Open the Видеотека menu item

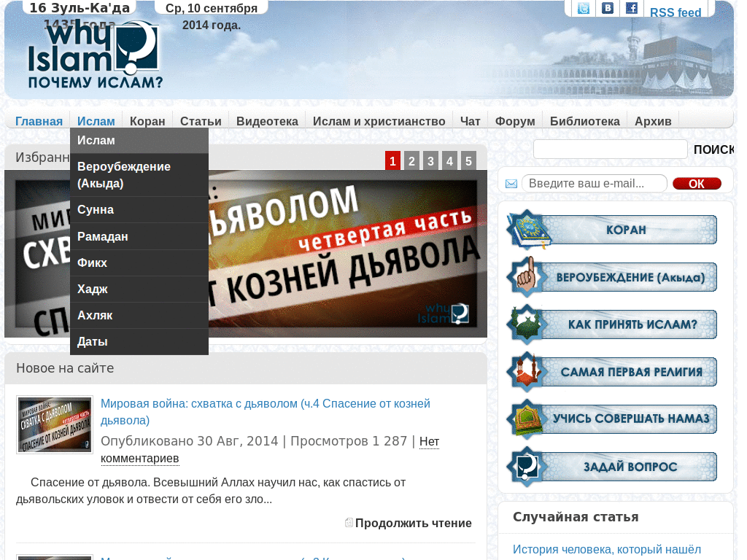[x=267, y=121]
